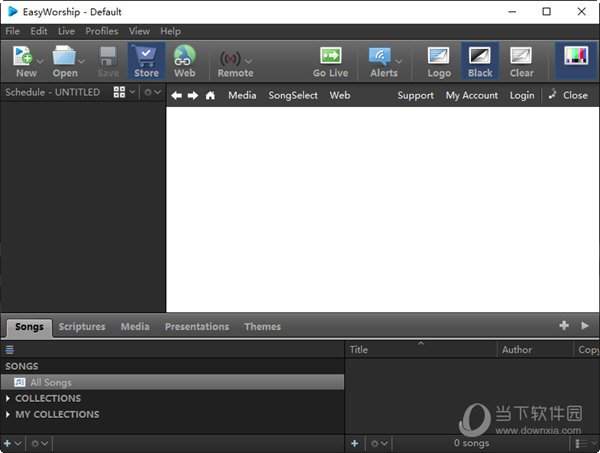This screenshot has width=600, height=453.
Task: Click the play arrow icon in the resource tab bar
Action: [x=585, y=326]
